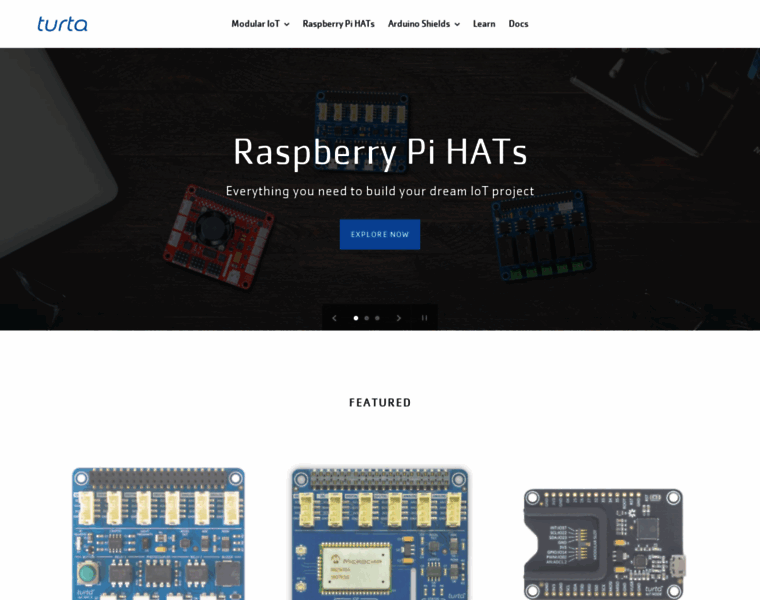Open the Docs link
The height and width of the screenshot is (600, 760).
click(518, 24)
